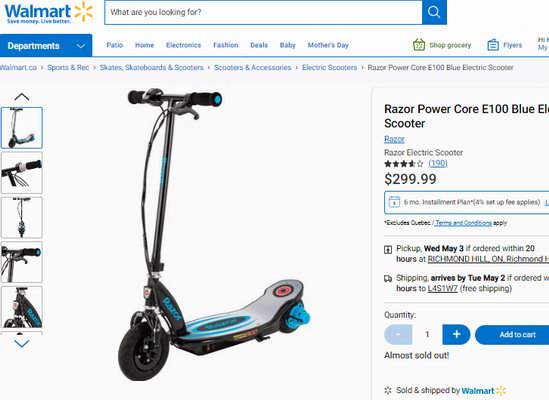Increase quantity with the plus button
This screenshot has height=400, width=549.
coord(456,334)
